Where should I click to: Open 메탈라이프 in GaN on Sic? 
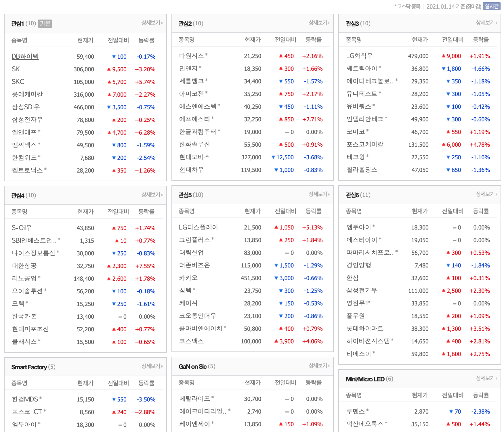tap(195, 399)
